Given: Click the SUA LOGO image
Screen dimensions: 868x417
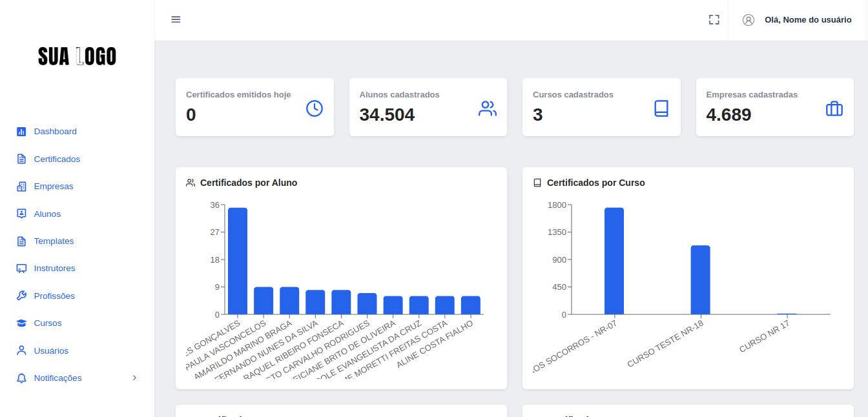Looking at the screenshot, I should click(x=77, y=56).
